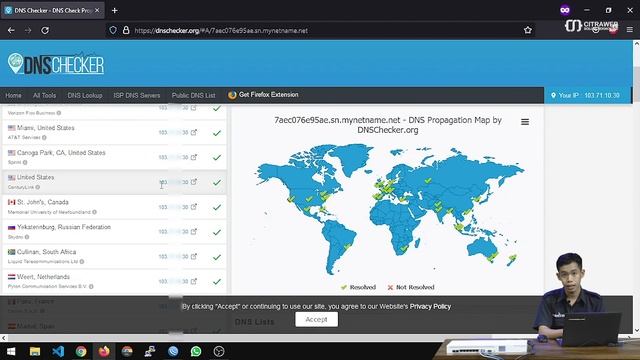This screenshot has width=640, height=360.
Task: Click Get Firefox Extension link
Action: tap(263, 95)
